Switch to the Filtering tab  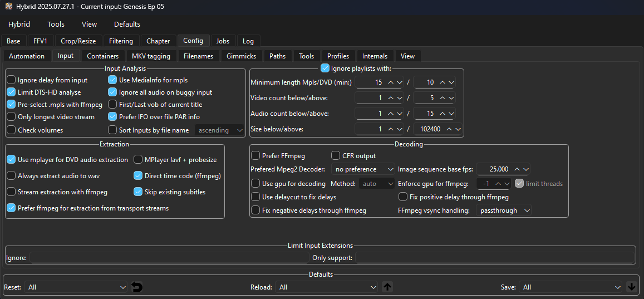(121, 41)
